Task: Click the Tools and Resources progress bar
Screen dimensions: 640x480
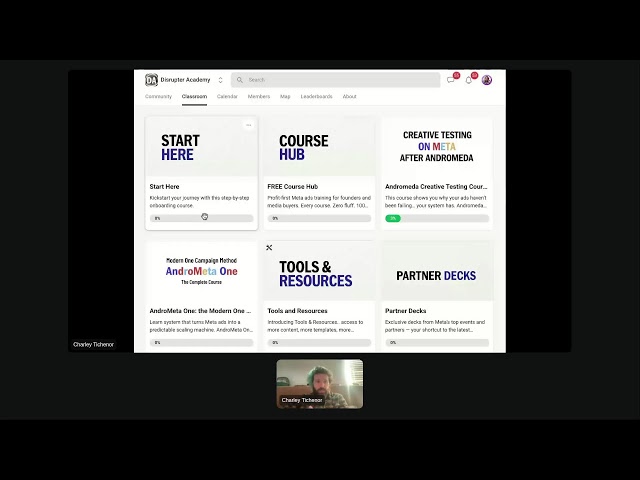Action: pos(319,342)
